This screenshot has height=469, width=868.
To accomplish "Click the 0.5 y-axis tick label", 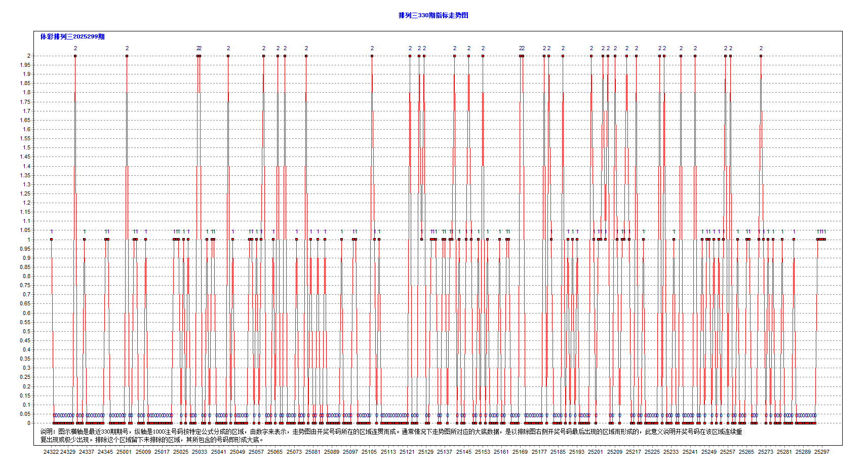I will (x=26, y=331).
